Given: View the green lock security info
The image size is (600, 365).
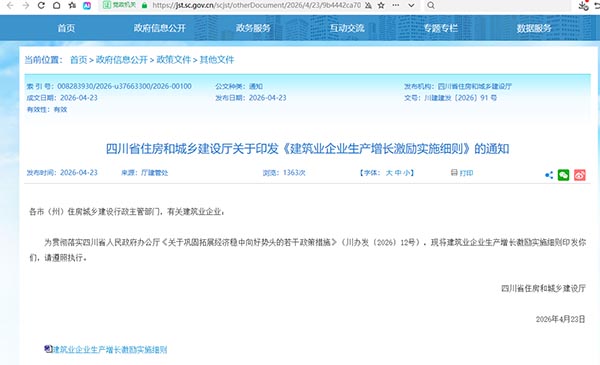Looking at the screenshot, I should [144, 5].
